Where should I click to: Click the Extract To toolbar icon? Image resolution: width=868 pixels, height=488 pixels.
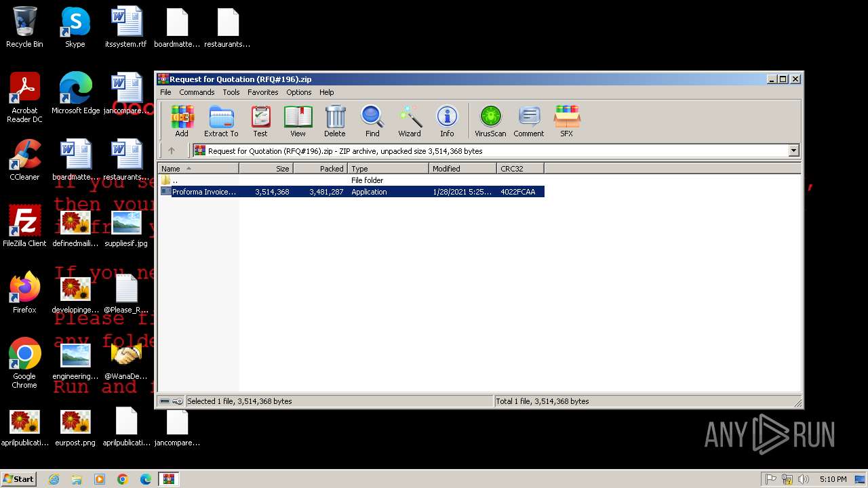(x=221, y=121)
